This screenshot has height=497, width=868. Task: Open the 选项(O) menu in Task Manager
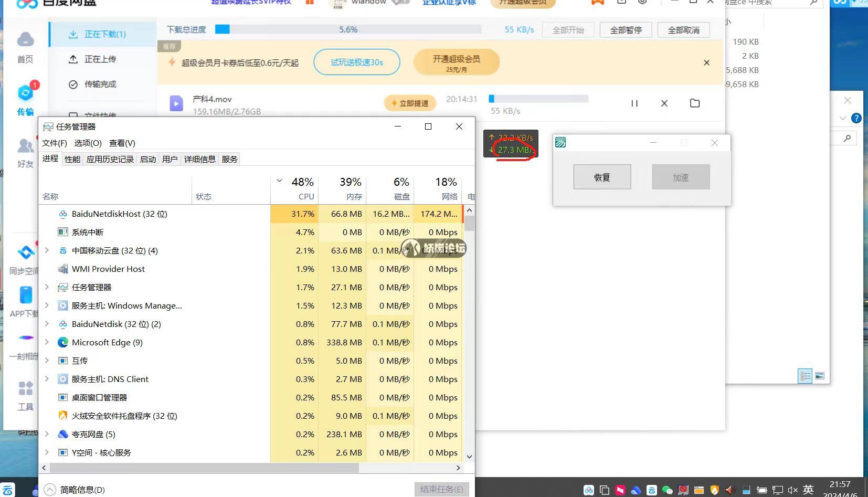tap(88, 143)
